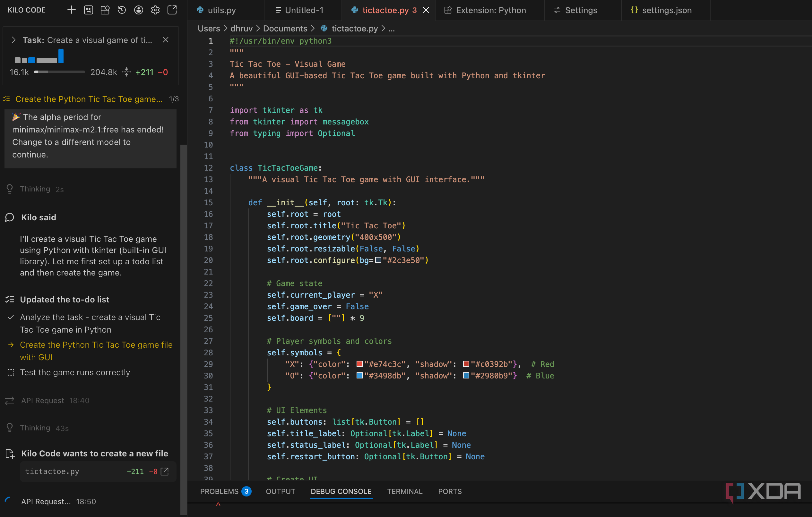Click the 'import tkinter as tk' line
This screenshot has width=812, height=517.
276,110
